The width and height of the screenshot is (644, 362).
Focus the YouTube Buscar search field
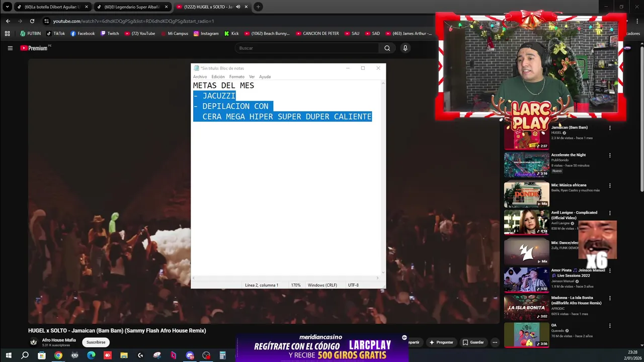(307, 48)
